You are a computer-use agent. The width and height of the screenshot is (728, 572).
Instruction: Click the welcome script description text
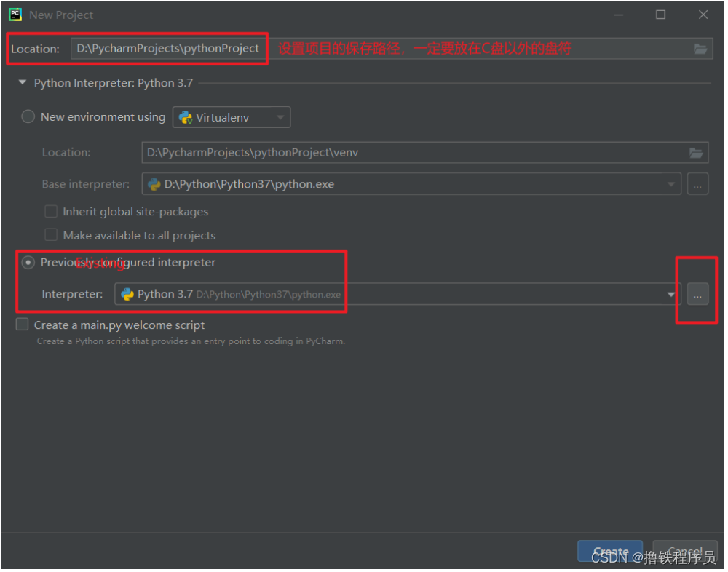(x=191, y=342)
